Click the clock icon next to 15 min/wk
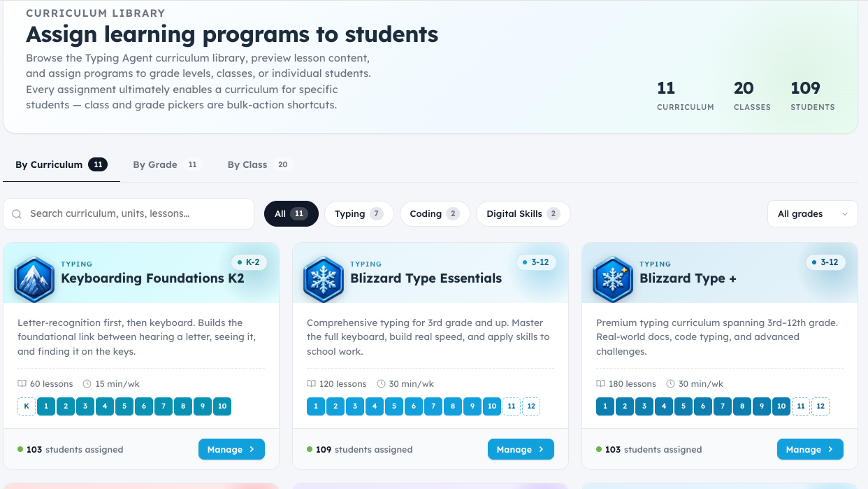The height and width of the screenshot is (489, 868). (x=87, y=384)
